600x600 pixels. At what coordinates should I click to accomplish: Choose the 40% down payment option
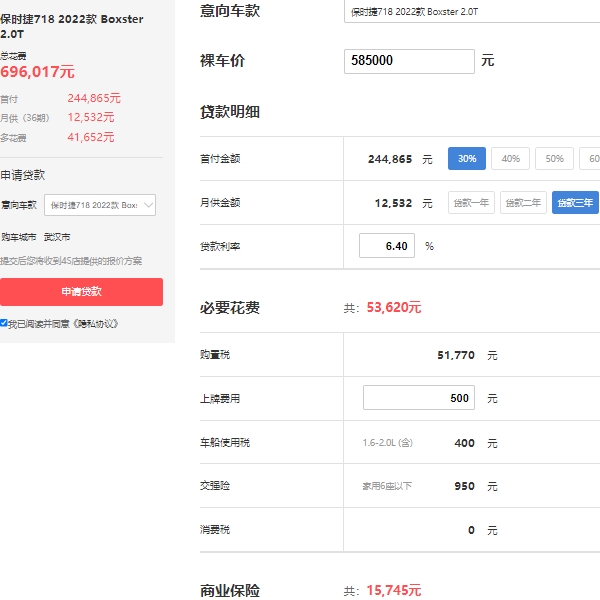pyautogui.click(x=510, y=159)
